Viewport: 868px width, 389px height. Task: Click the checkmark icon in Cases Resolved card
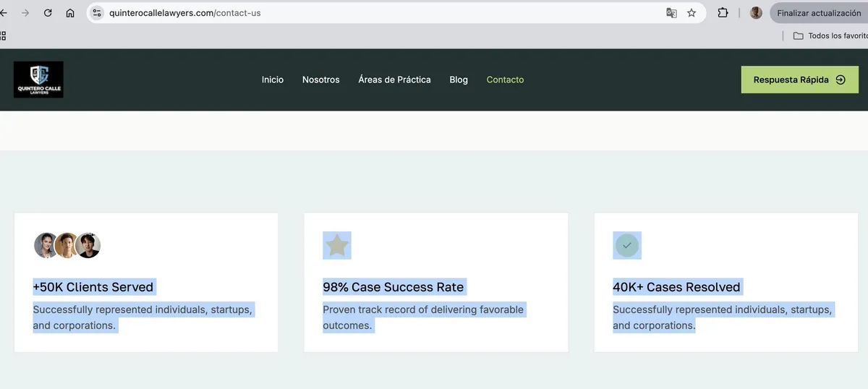[x=627, y=246]
